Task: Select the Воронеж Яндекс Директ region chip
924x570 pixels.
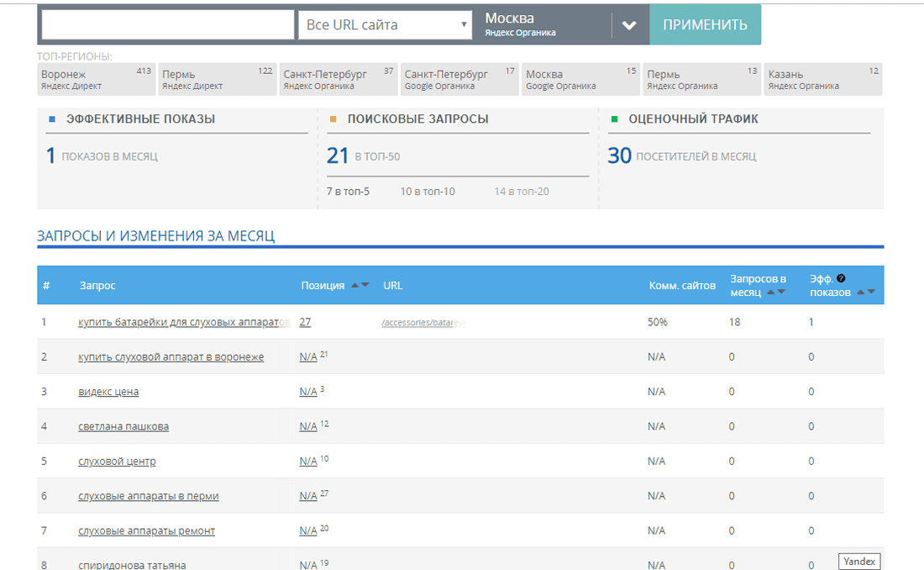Action: [x=95, y=78]
